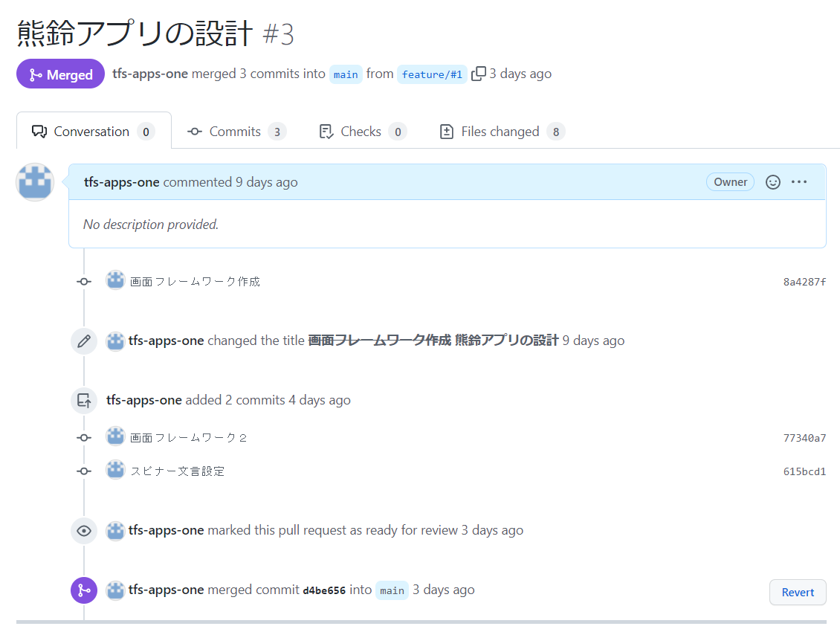Click the pull request number #3
This screenshot has height=632, width=840.
click(278, 34)
